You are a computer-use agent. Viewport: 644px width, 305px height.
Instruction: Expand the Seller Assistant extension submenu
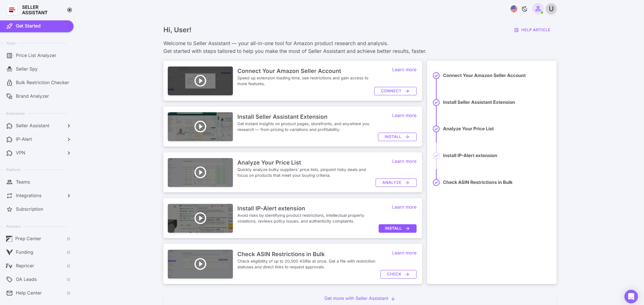coord(69,126)
